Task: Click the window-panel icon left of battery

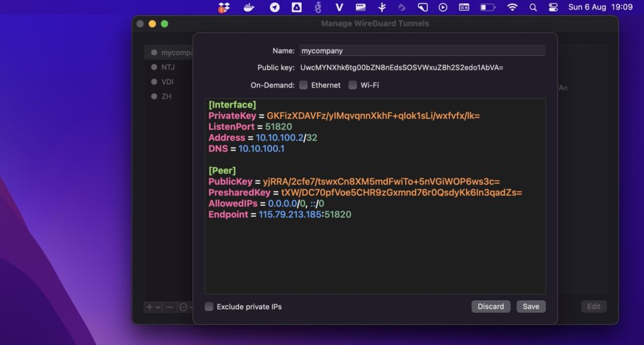Action: [x=464, y=7]
